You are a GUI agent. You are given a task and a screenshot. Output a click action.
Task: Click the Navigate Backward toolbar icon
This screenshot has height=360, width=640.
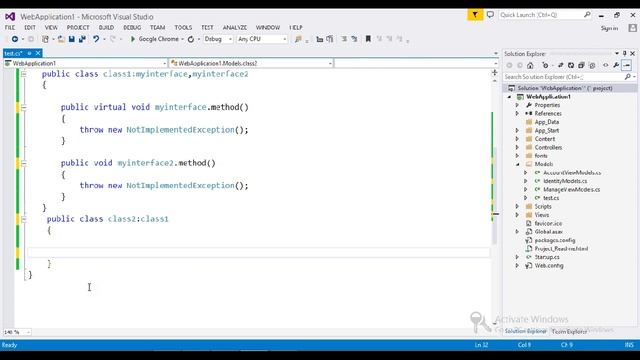point(15,39)
